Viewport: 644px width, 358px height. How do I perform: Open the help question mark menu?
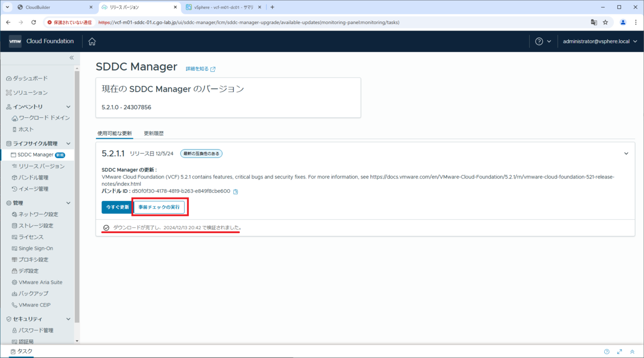(x=543, y=41)
